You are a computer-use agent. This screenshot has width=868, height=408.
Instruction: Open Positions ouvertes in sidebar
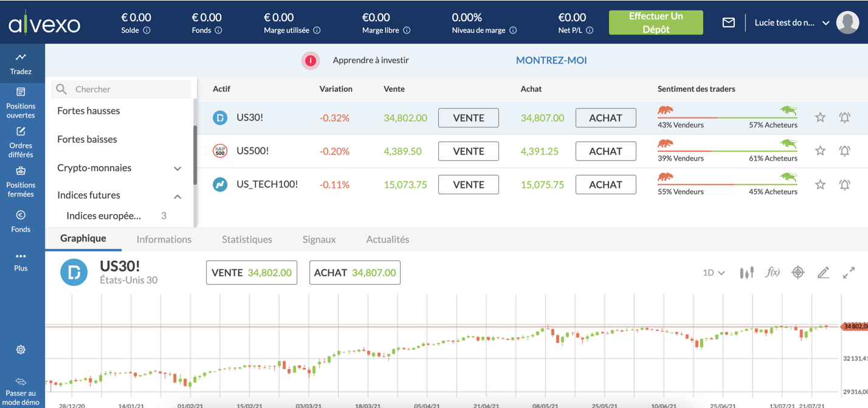point(21,102)
